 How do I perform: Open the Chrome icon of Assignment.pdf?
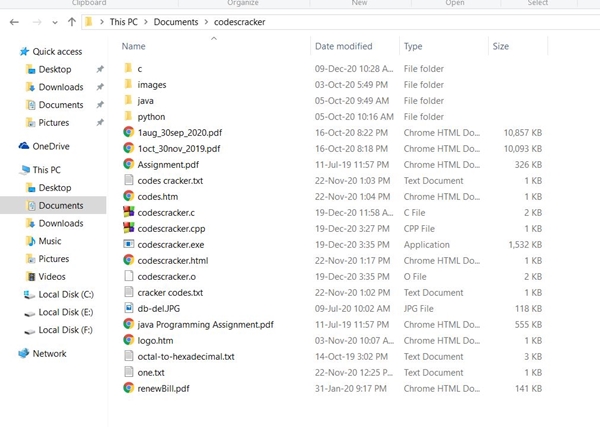coord(128,164)
